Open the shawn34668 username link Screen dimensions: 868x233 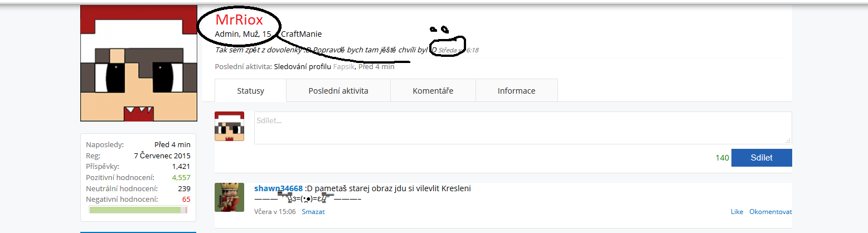[x=278, y=188]
